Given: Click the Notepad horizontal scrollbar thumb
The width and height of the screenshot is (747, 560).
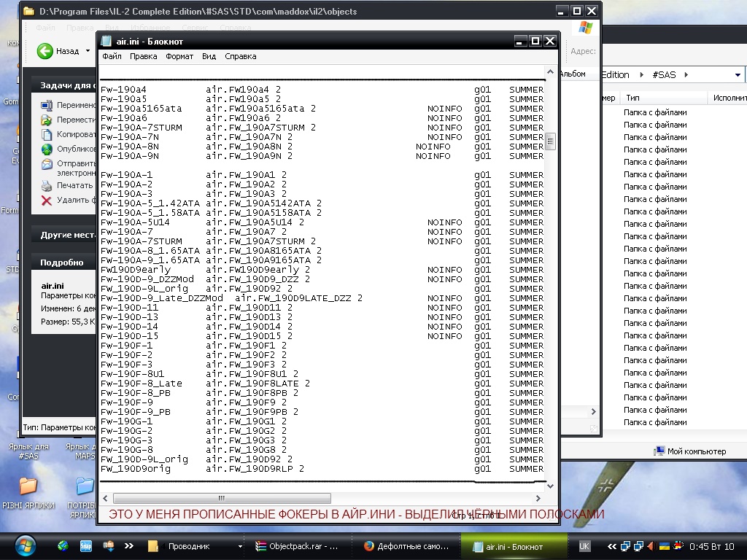Looking at the screenshot, I should [x=222, y=498].
